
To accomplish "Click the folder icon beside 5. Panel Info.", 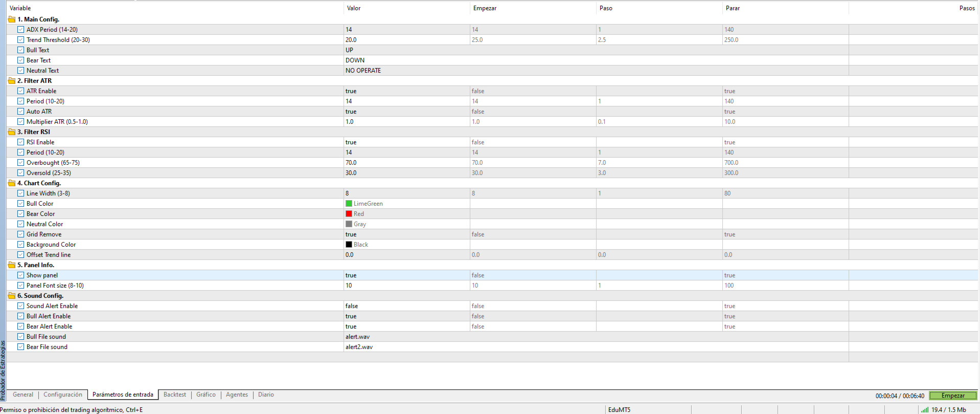I will point(12,265).
